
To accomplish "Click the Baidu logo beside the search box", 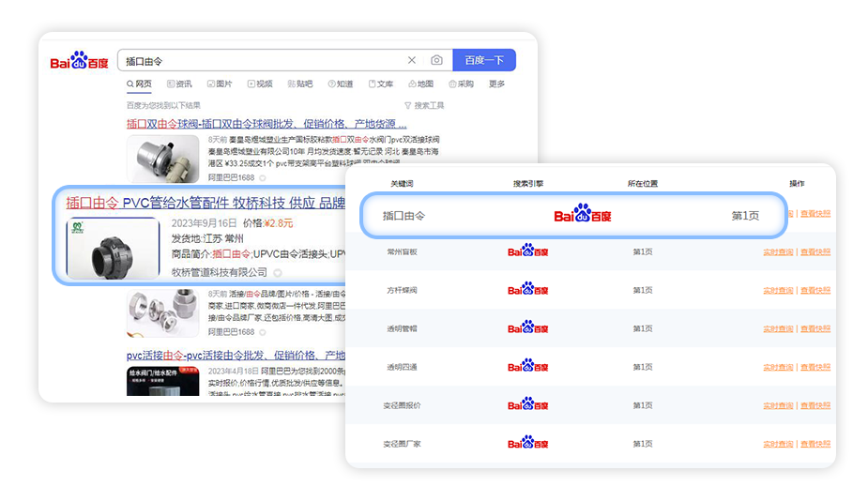I will (79, 60).
